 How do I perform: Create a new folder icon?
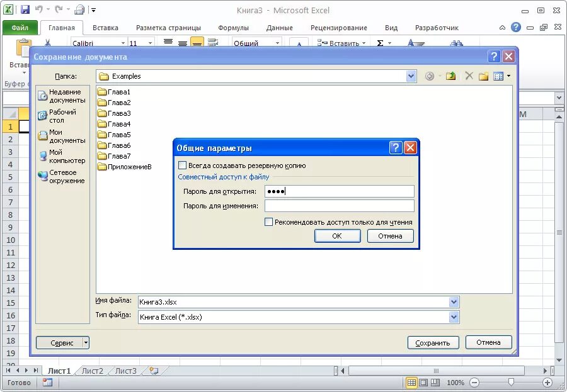483,76
